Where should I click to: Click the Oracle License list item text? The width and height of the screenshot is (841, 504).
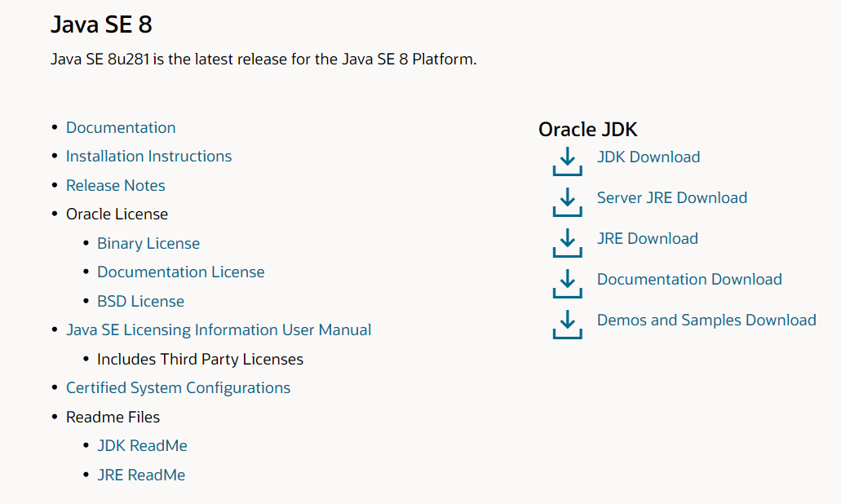click(x=117, y=214)
